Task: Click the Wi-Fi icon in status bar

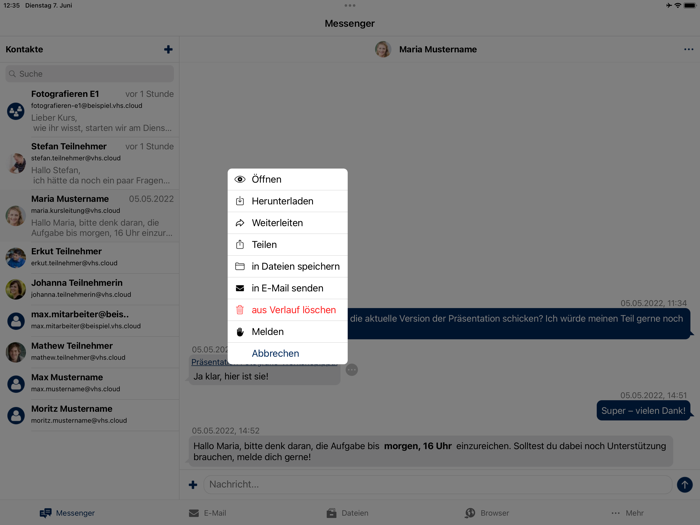Action: pyautogui.click(x=678, y=5)
